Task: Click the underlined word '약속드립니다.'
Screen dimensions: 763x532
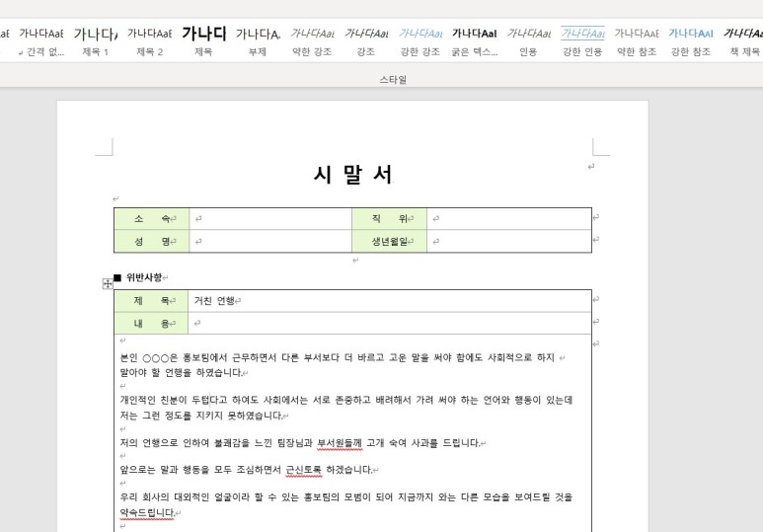Action: click(x=147, y=513)
